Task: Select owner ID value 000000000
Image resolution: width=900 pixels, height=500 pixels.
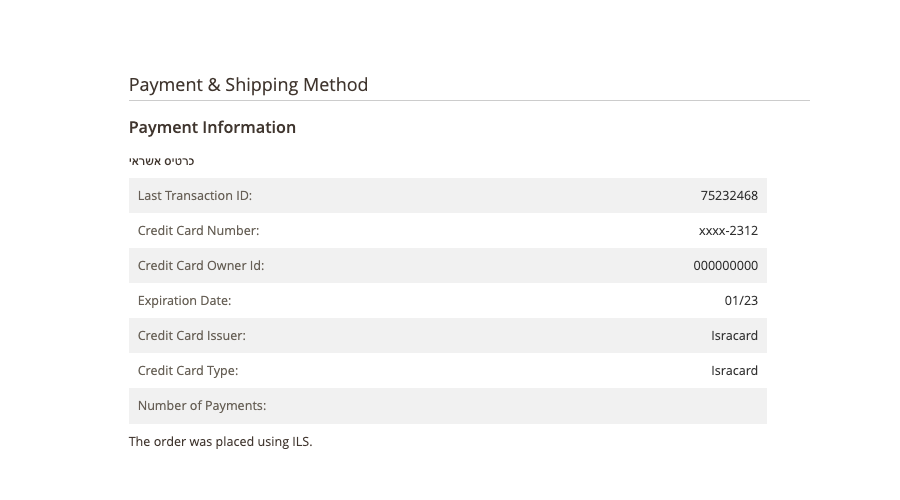Action: [726, 266]
